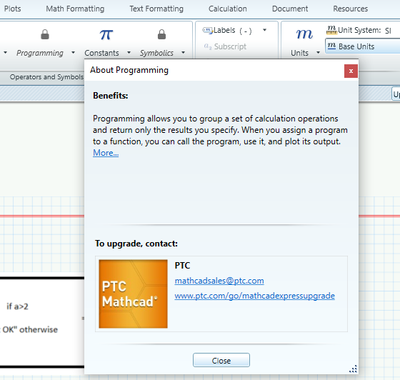
Task: Open the mathcadsales@ptc.com email link
Action: click(219, 281)
